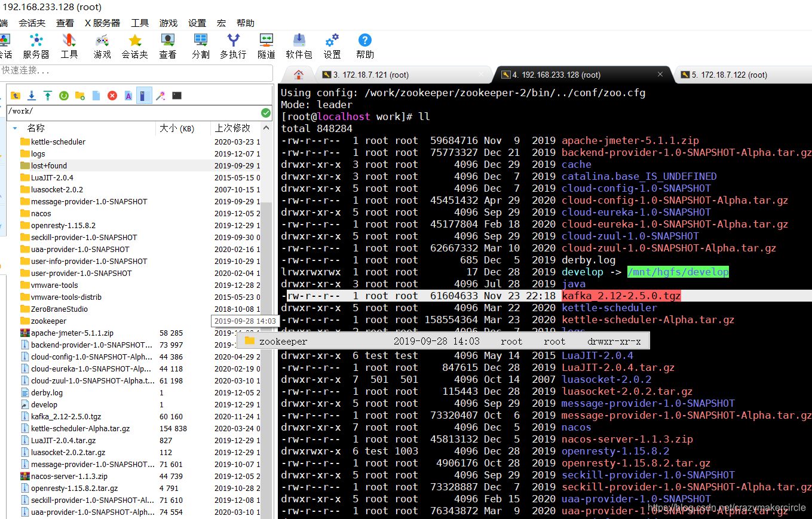Select the lost+found folder
The image size is (812, 519).
49,165
